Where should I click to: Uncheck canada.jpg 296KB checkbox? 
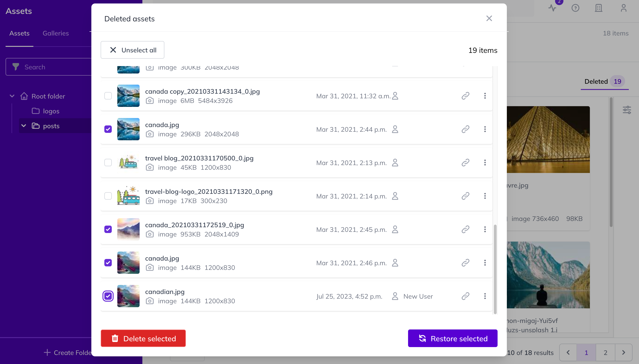coord(108,129)
